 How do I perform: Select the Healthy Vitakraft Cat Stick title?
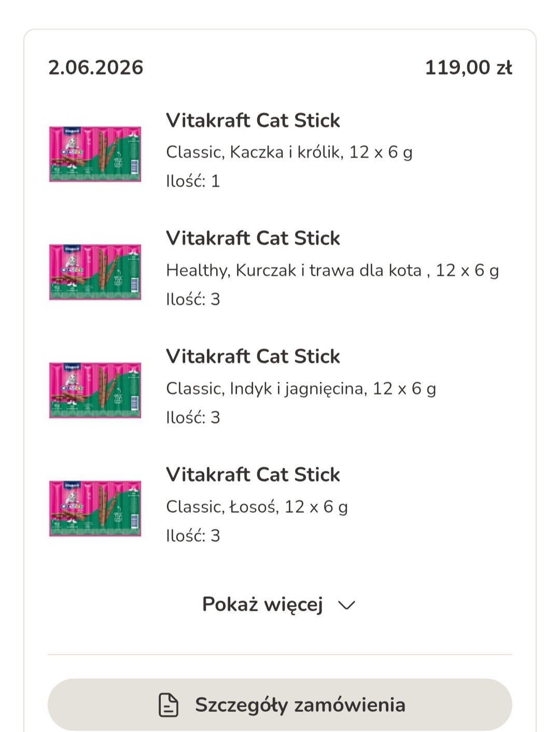click(x=253, y=238)
